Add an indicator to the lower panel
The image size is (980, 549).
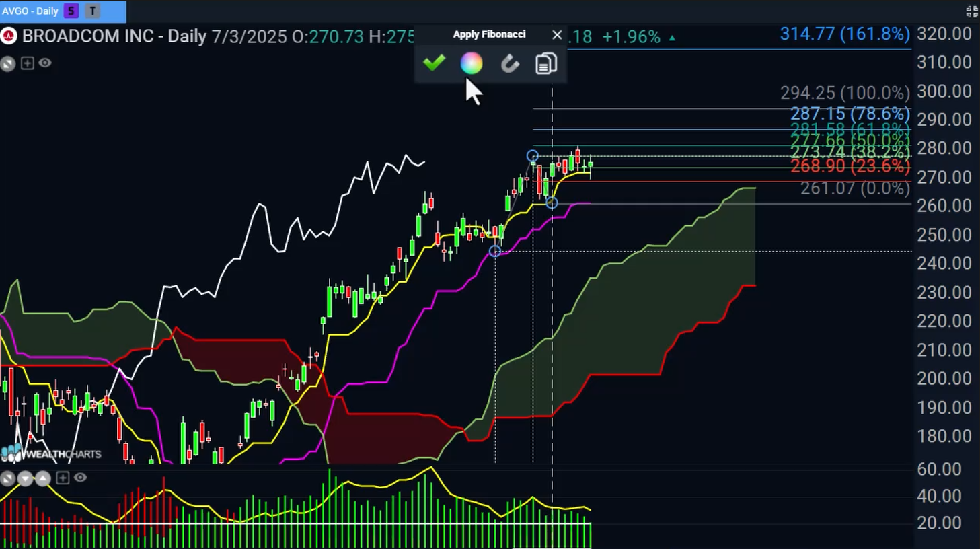pyautogui.click(x=63, y=478)
